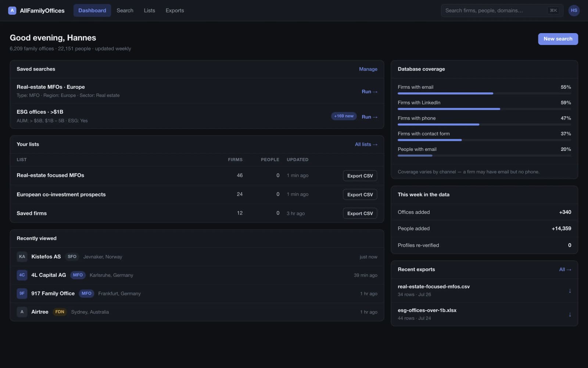588x368 pixels.
Task: Click the Firms with contact form coverage bar
Action: click(x=484, y=140)
